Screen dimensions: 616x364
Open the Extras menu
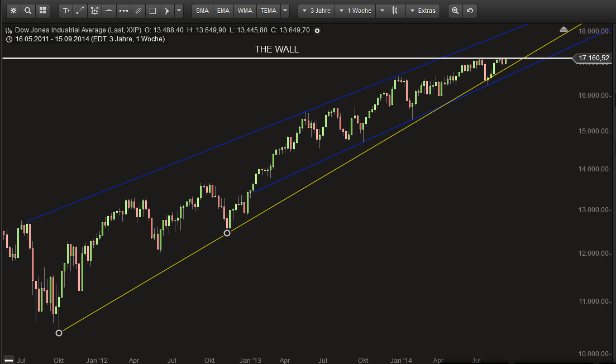tap(423, 11)
